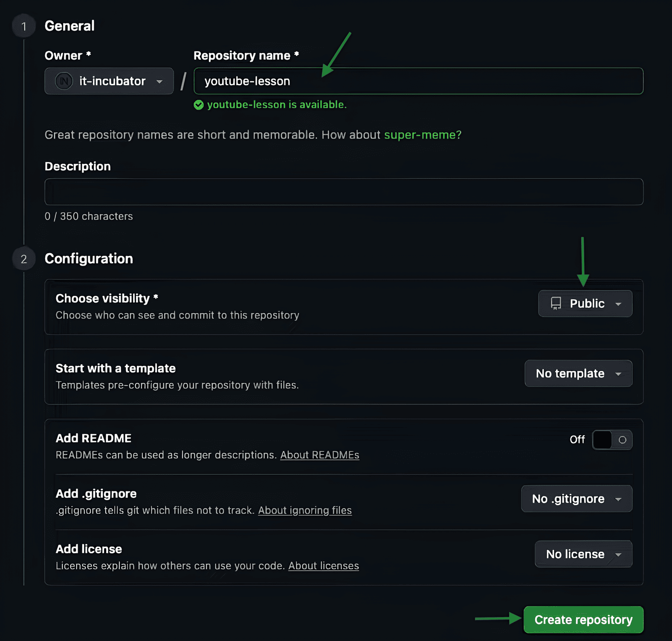Viewport: 672px width, 641px height.
Task: Click into the empty Description field
Action: (x=344, y=192)
